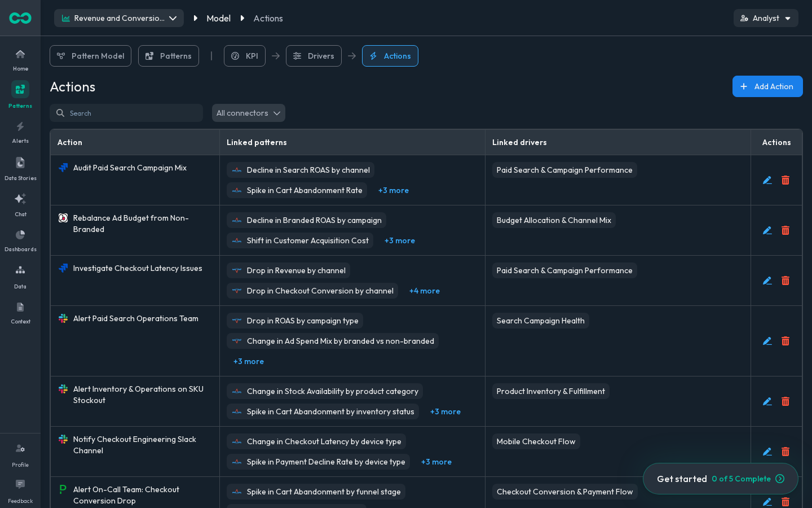Delete the Notify Checkout Engineering Slack Channel action
812x508 pixels.
tap(785, 452)
